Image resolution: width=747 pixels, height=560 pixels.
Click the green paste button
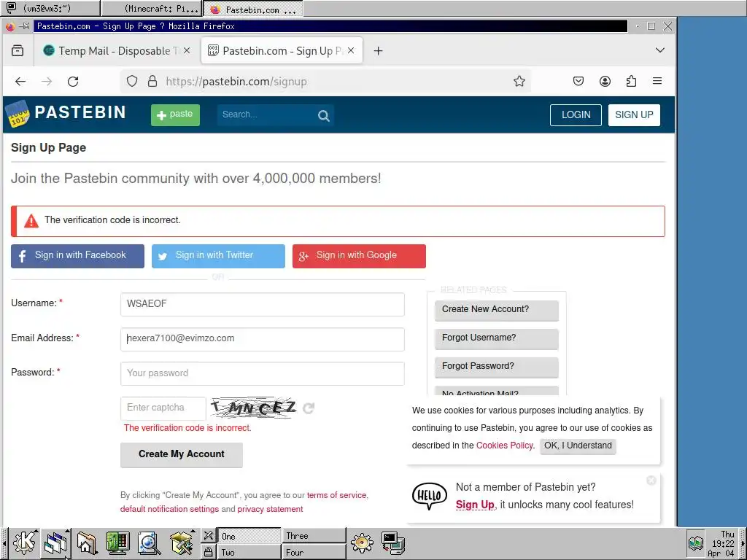click(x=175, y=114)
